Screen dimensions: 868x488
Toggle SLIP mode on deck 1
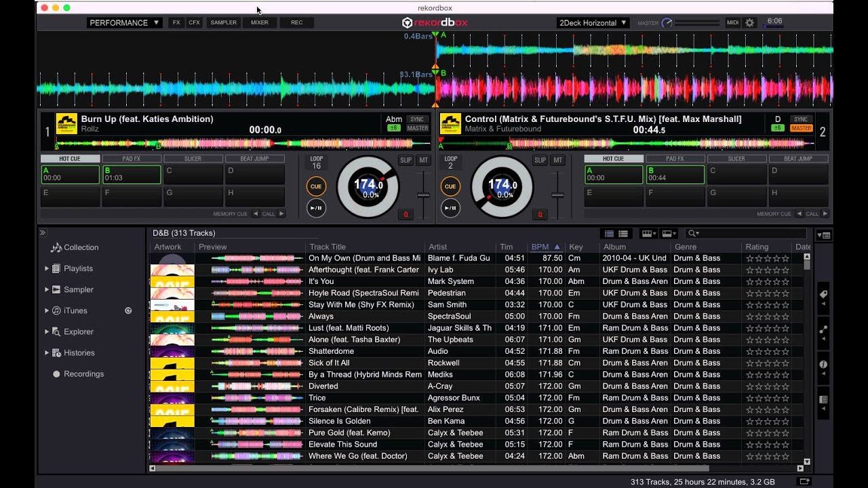point(406,161)
